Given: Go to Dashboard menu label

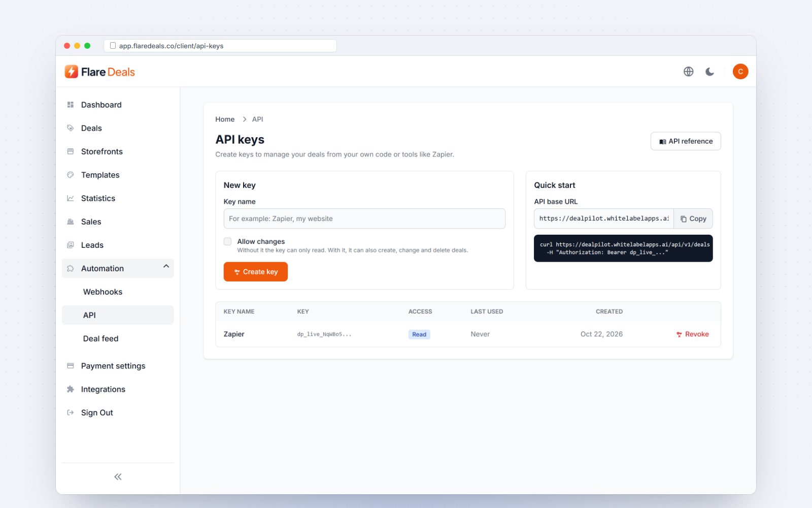Looking at the screenshot, I should (101, 105).
